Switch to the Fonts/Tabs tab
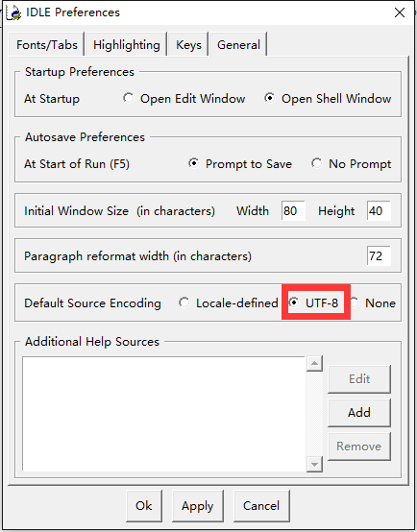The image size is (417, 532). [47, 45]
